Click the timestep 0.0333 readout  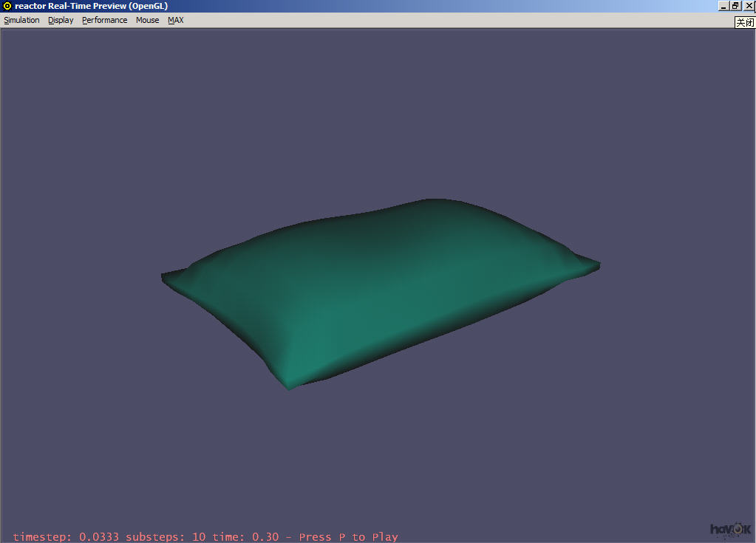pos(67,536)
